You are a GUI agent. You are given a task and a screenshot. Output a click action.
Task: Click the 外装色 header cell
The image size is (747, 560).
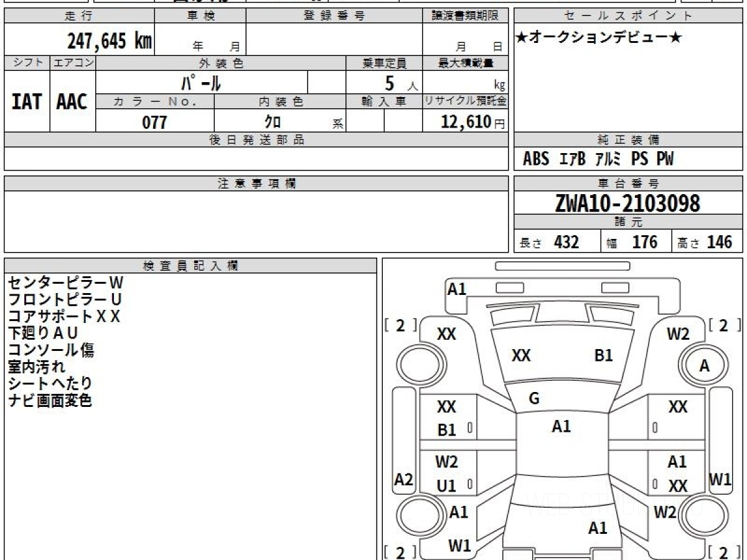pyautogui.click(x=221, y=63)
